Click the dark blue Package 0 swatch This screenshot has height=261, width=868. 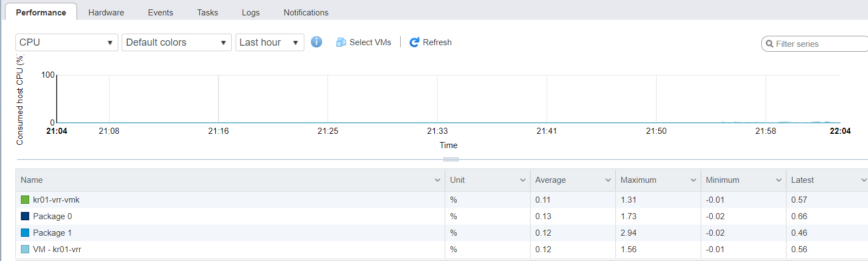25,216
